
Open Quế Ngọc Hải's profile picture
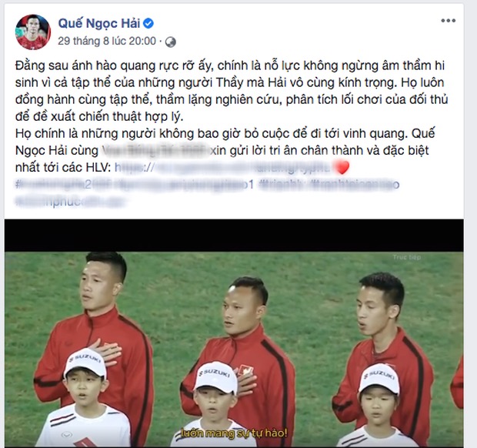(33, 32)
